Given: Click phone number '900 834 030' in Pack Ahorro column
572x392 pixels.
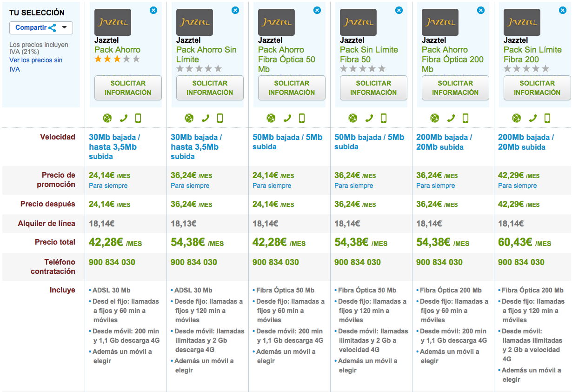Looking at the screenshot, I should (112, 262).
